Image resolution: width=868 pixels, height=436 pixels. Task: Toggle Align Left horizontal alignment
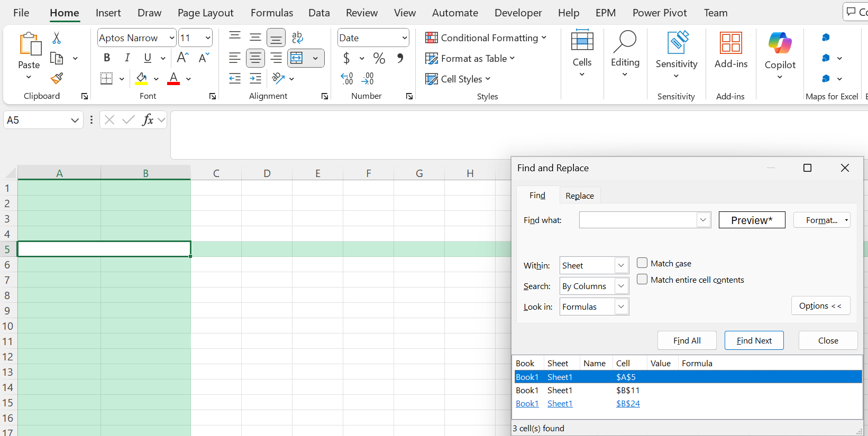point(235,58)
